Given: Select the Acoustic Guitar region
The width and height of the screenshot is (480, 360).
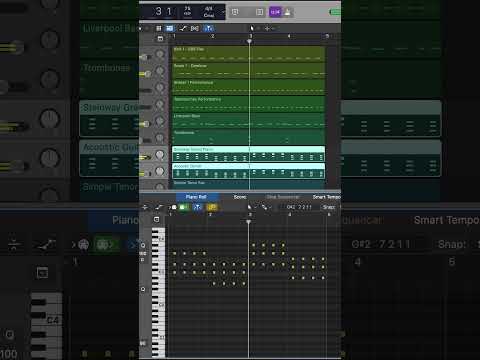Looking at the screenshot, I should point(249,171).
